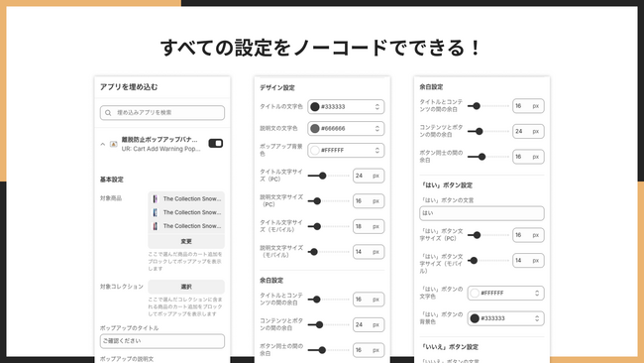Viewport: 644px width, 363px height.
Task: Click the 「はい」ボタン文字サイズ（PC） slider handle
Action: 477,235
